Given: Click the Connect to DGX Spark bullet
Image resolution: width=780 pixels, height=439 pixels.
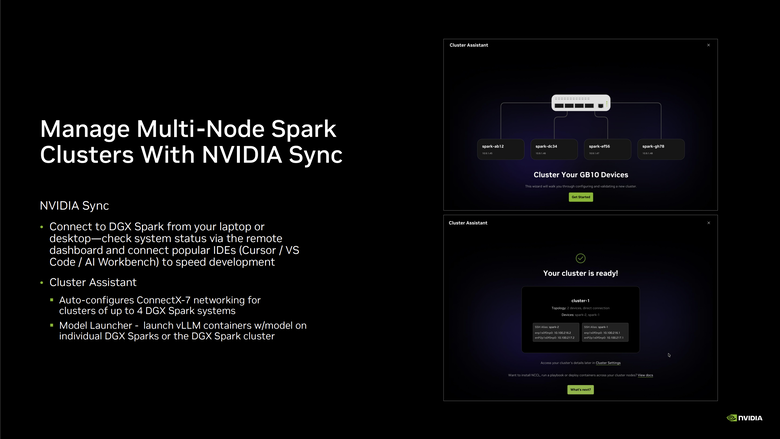Looking at the screenshot, I should pos(174,244).
